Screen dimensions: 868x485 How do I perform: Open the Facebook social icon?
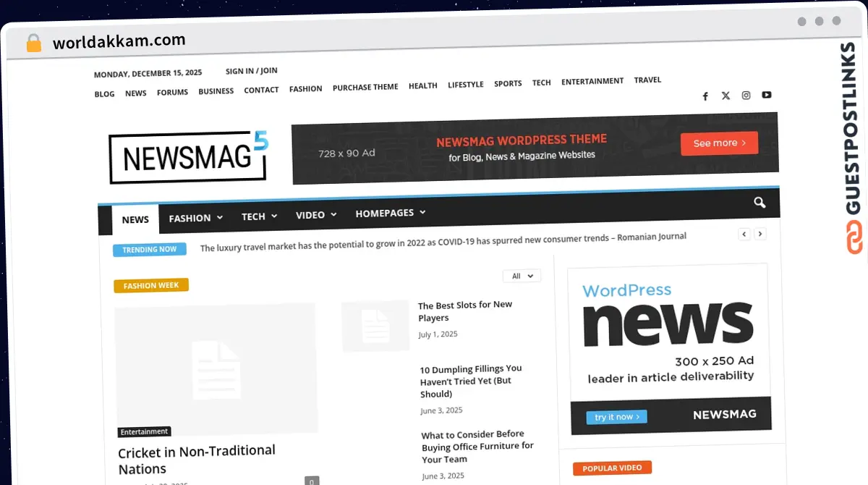[x=705, y=96]
